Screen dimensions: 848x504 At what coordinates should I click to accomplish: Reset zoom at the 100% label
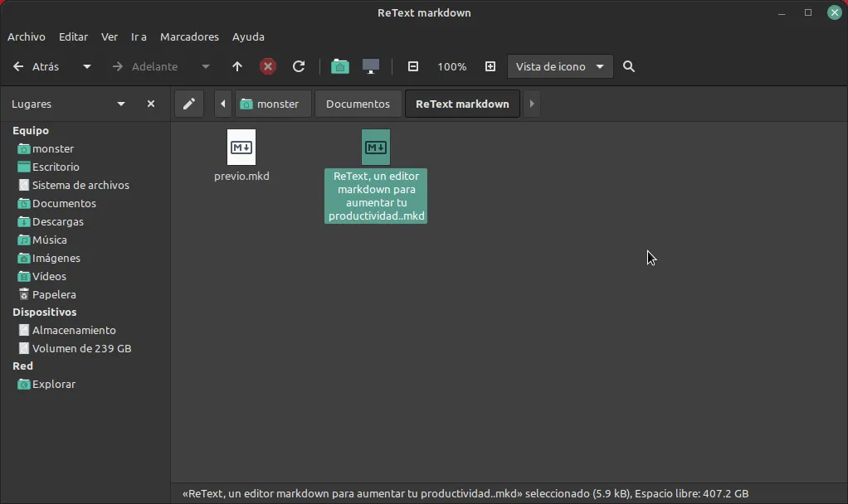[451, 67]
